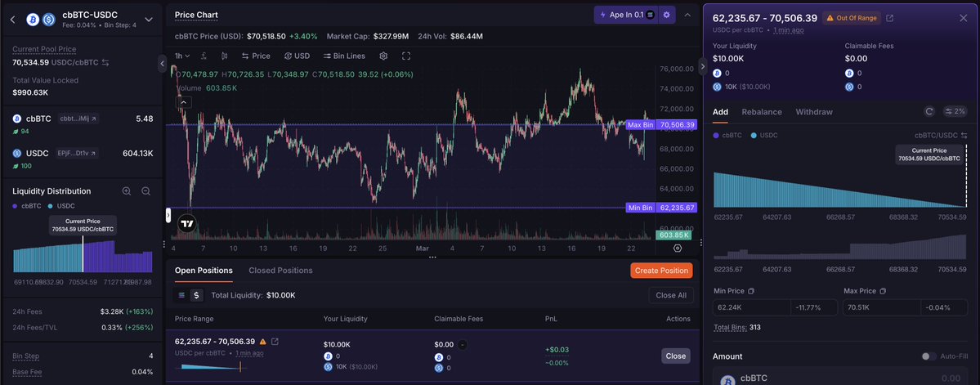This screenshot has width=980, height=385.
Task: Open external link icon in position detail header
Action: (x=890, y=18)
